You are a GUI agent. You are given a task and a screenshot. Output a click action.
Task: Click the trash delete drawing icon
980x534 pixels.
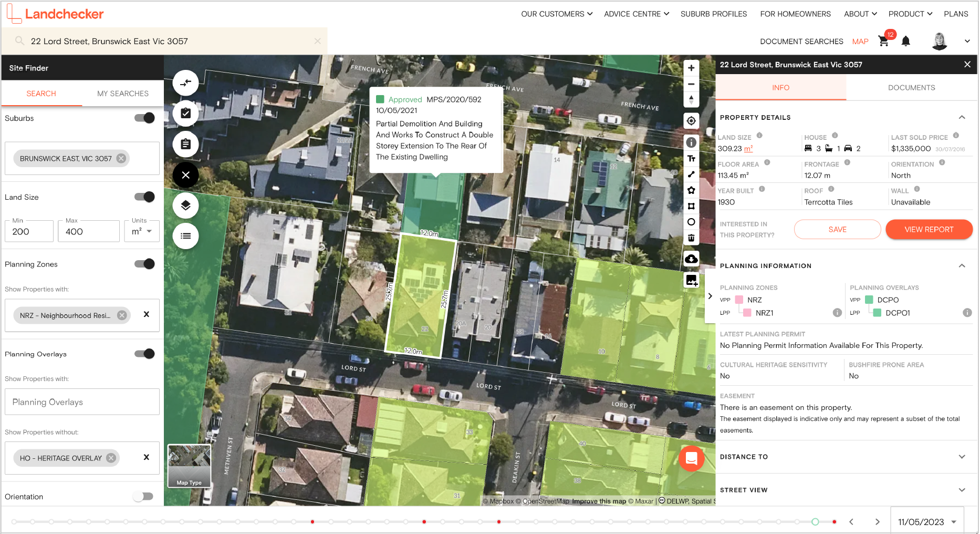tap(691, 238)
